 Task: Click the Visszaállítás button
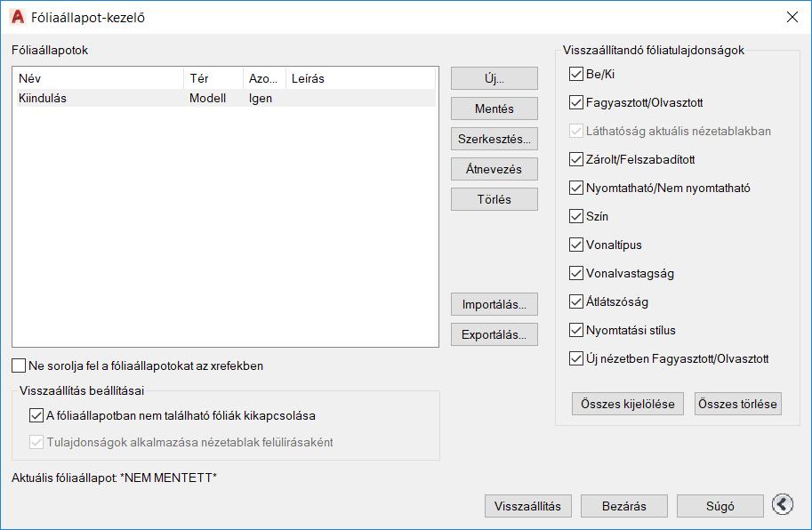point(527,506)
